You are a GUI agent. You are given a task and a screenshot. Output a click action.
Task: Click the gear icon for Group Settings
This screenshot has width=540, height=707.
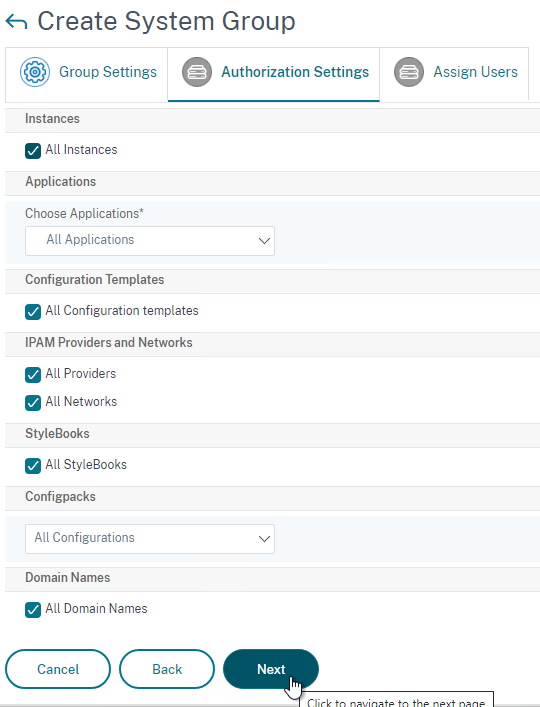tap(35, 72)
